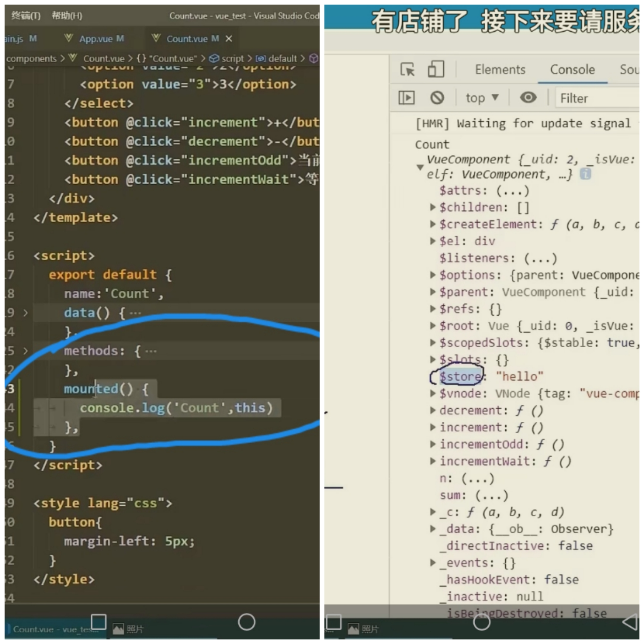The image size is (644, 644).
Task: Expand the folded data() code block
Action: click(x=26, y=313)
